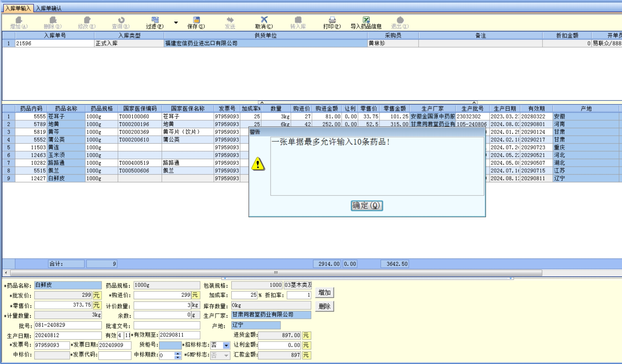This screenshot has width=622, height=364.
Task: Select the 入库单输入 tab
Action: (18, 8)
